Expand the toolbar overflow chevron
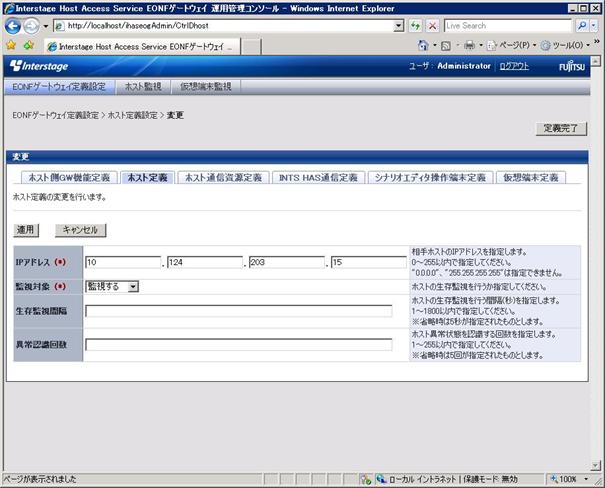This screenshot has width=605, height=488. pyautogui.click(x=597, y=41)
